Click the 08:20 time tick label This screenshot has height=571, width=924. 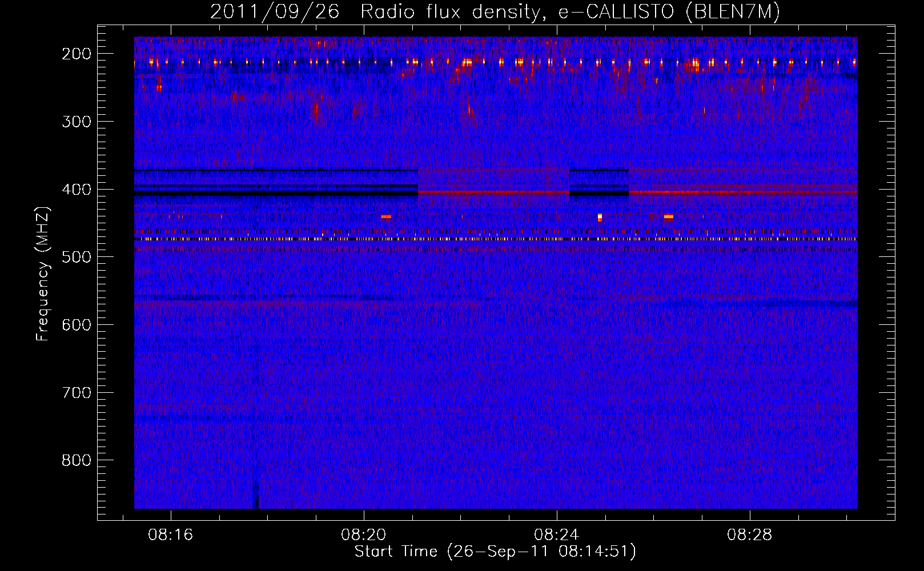click(x=363, y=535)
